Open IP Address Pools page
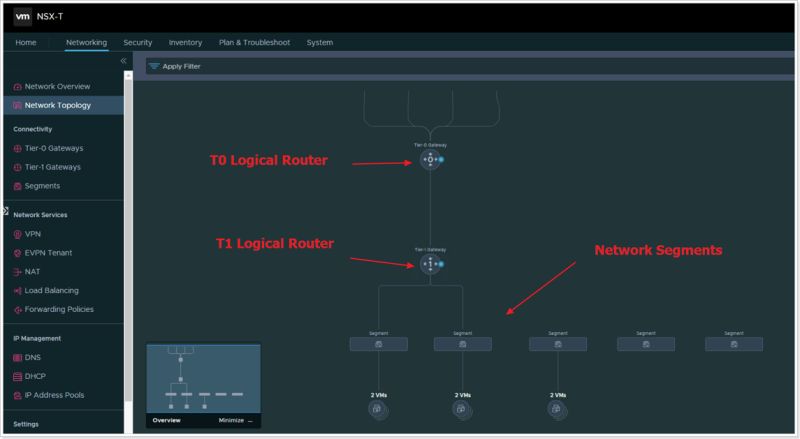This screenshot has width=800, height=439. tap(55, 395)
